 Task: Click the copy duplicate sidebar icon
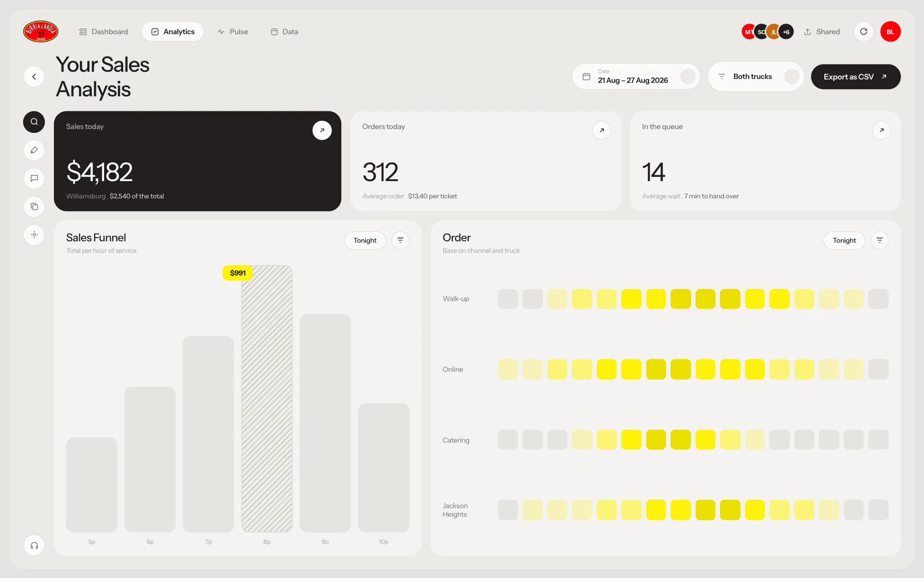click(x=34, y=207)
